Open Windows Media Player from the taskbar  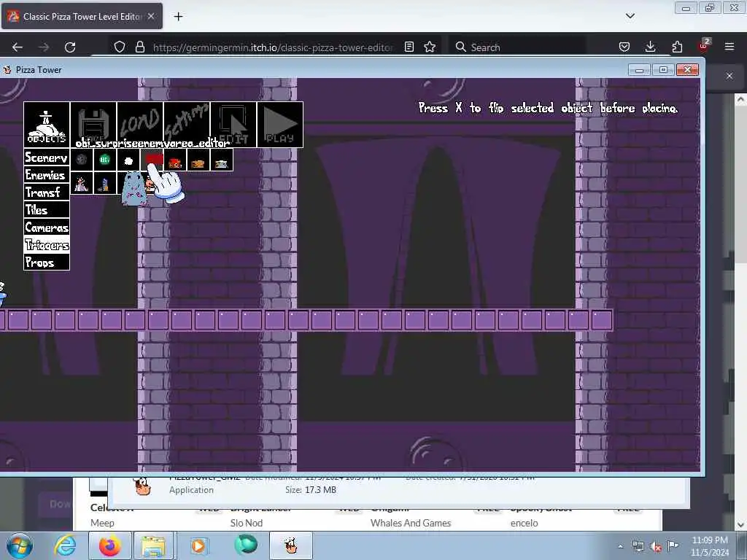tap(198, 545)
